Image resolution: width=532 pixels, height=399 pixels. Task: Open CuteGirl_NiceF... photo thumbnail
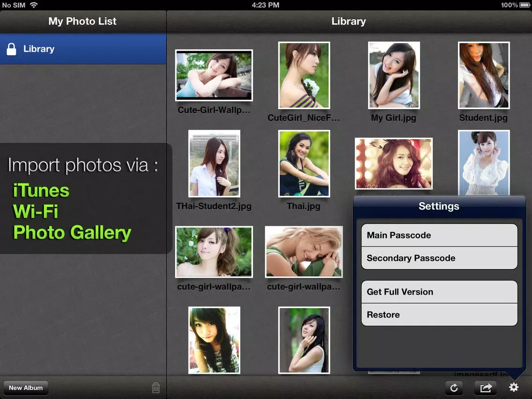[304, 75]
